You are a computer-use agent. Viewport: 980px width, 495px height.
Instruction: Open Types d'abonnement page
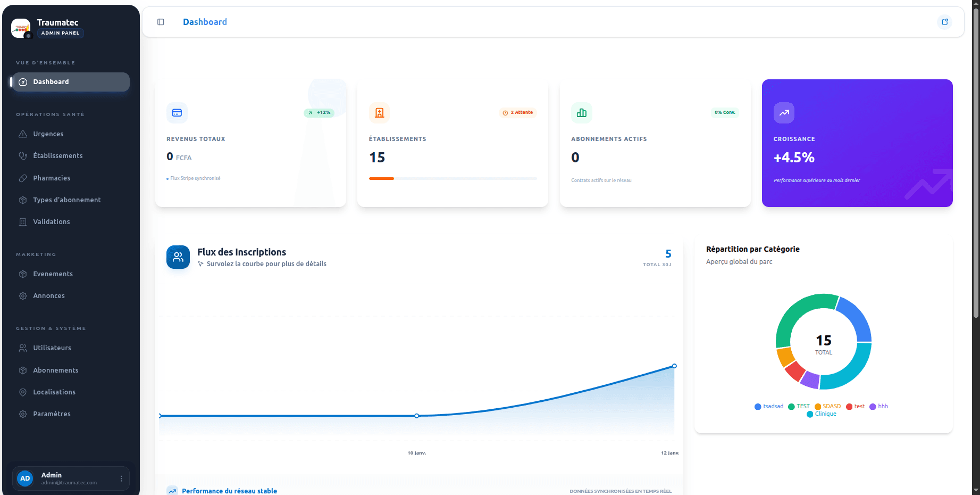(67, 200)
